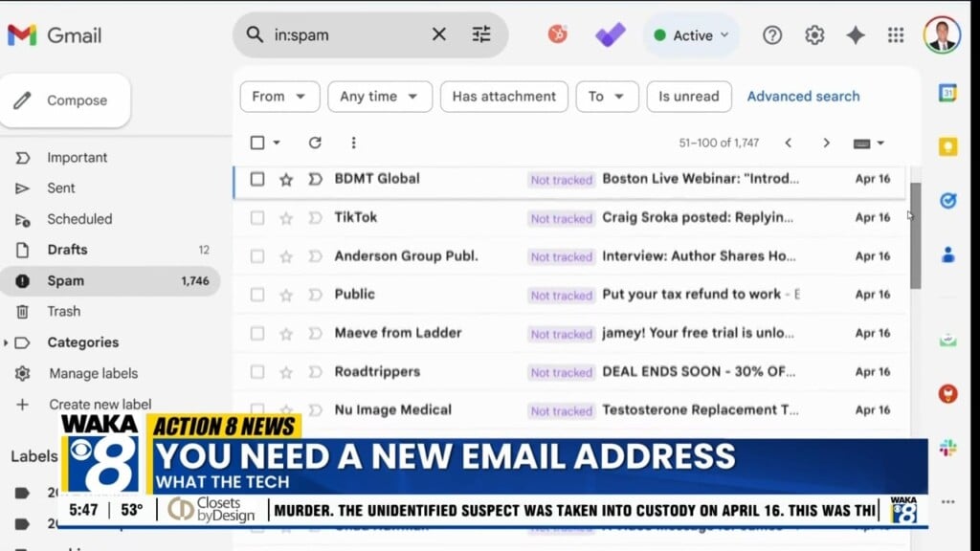Open the From filter dropdown

click(279, 97)
